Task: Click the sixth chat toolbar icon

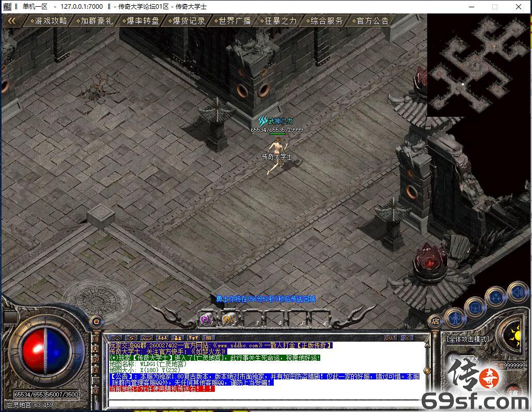Action: pos(193,338)
